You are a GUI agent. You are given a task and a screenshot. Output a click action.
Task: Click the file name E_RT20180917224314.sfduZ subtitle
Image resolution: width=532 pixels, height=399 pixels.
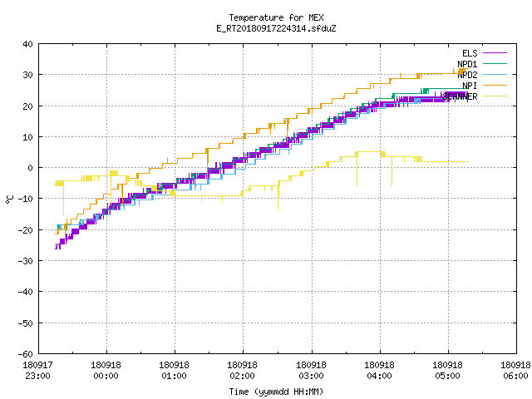[276, 28]
